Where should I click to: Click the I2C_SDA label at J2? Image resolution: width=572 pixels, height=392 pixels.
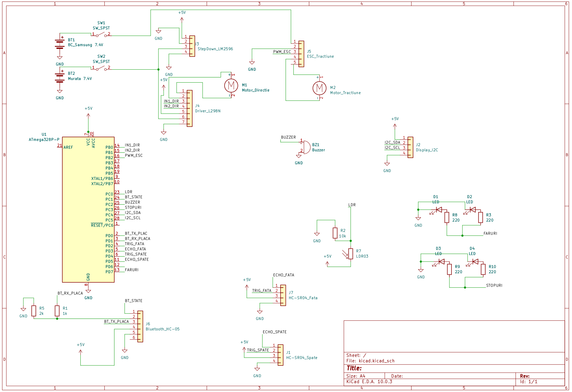392,143
